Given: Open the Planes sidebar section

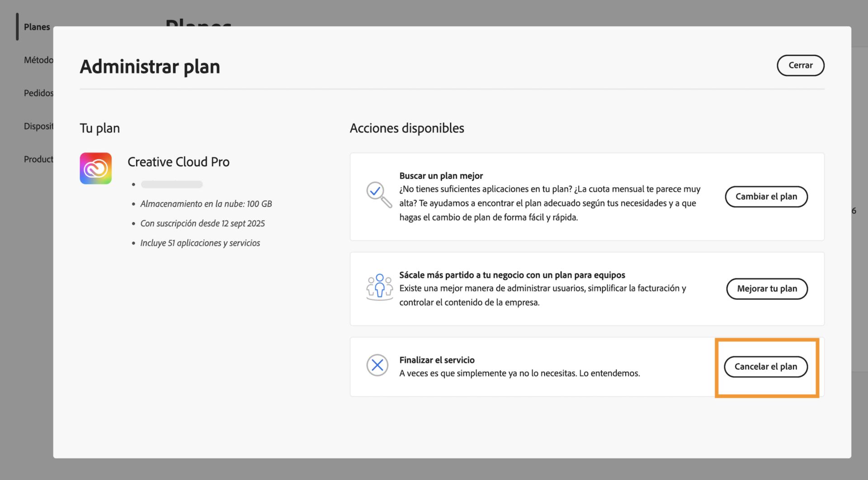Looking at the screenshot, I should coord(37,27).
